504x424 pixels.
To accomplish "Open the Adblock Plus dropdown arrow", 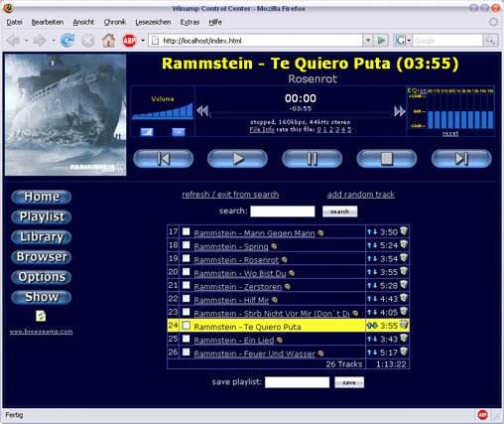I will pos(143,41).
